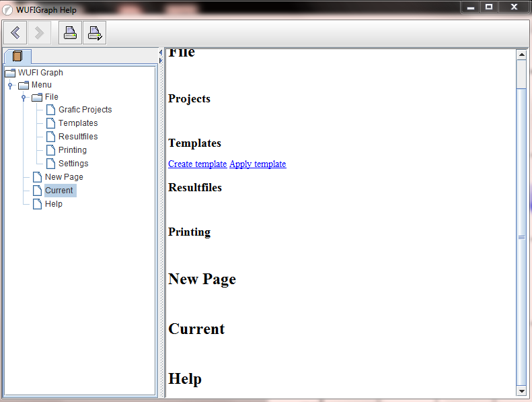532x402 pixels.
Task: Select the Help tree item
Action: coord(53,204)
